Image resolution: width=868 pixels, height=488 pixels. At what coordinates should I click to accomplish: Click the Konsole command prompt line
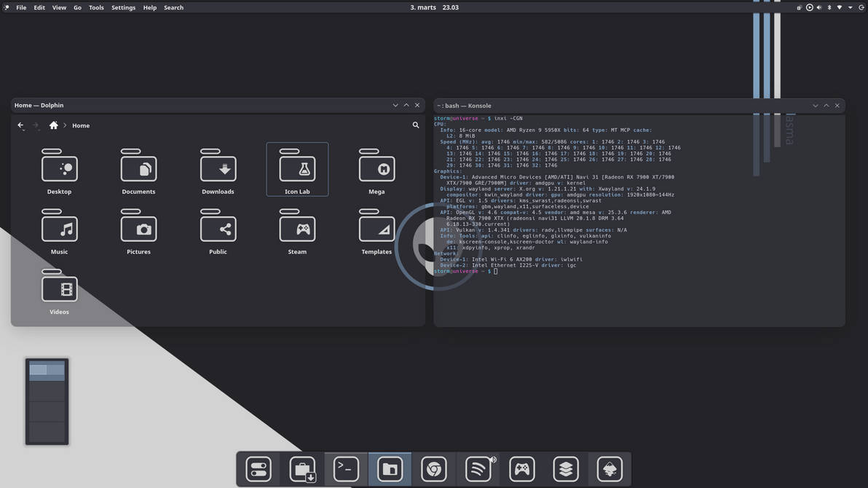coord(465,272)
